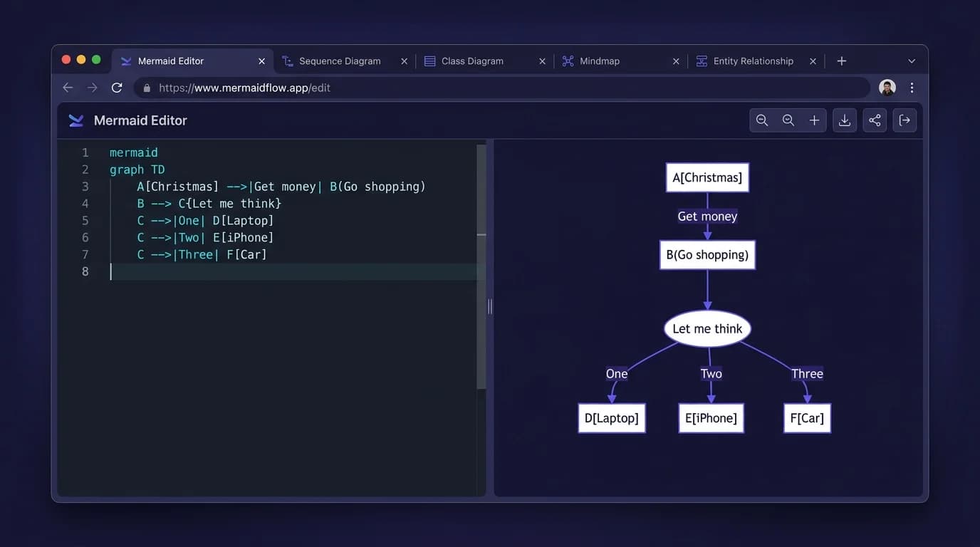The width and height of the screenshot is (980, 547).
Task: Click the code line with E[iPhone]
Action: [x=205, y=238]
